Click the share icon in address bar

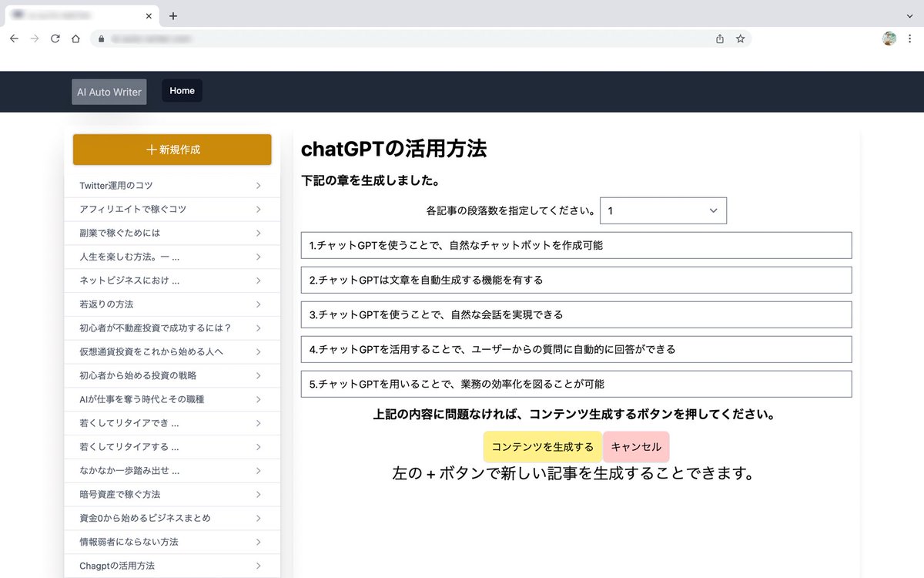(720, 39)
